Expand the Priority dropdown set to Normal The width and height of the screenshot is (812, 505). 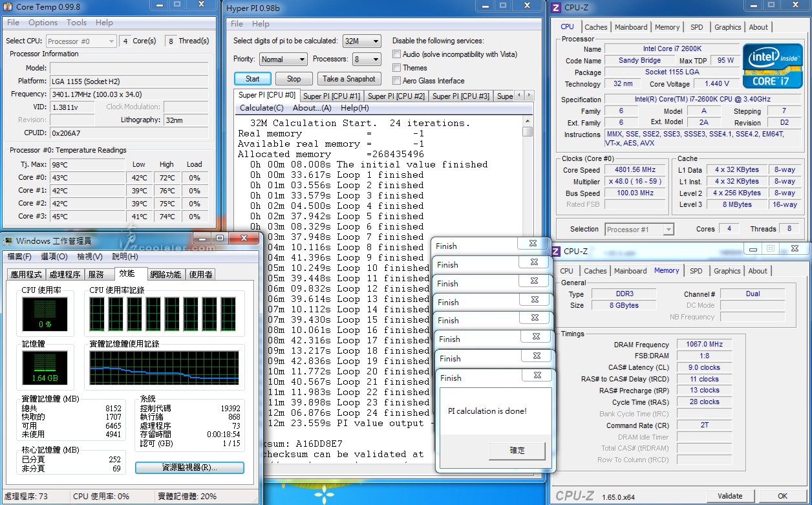[283, 59]
